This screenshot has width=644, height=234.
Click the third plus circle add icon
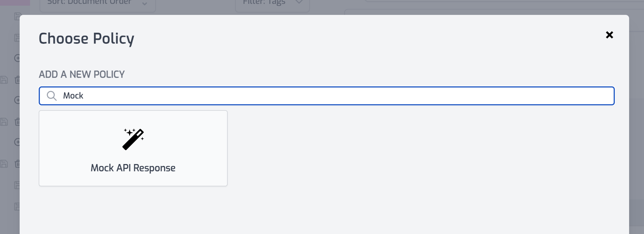pyautogui.click(x=17, y=142)
